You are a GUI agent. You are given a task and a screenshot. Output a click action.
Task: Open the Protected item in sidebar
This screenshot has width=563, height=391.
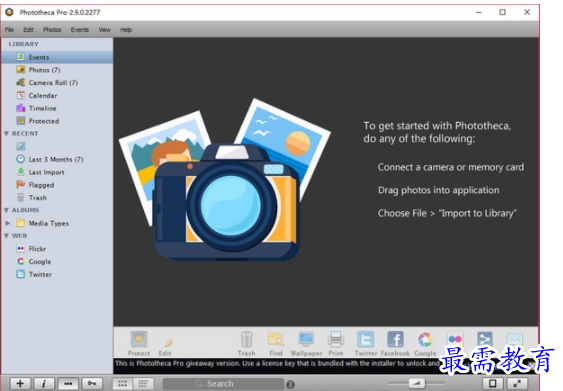[x=57, y=121]
